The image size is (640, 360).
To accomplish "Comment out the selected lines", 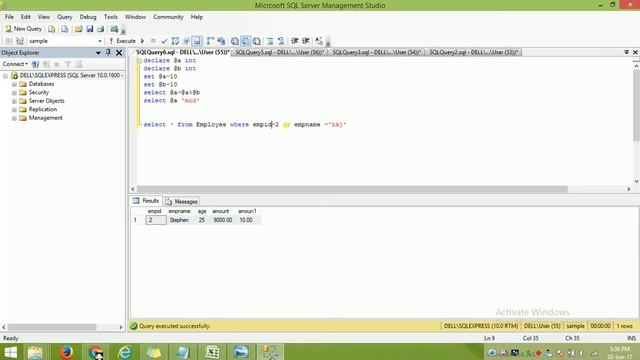I will [270, 41].
